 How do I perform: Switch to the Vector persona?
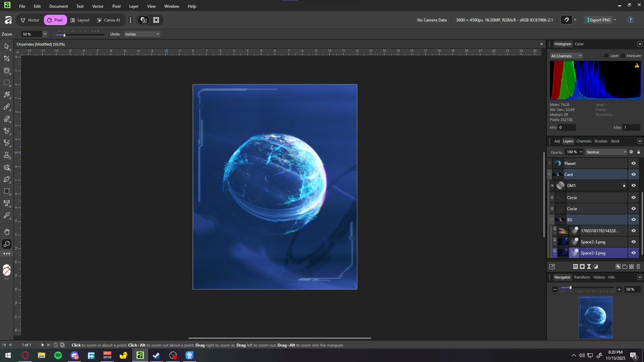pyautogui.click(x=30, y=20)
